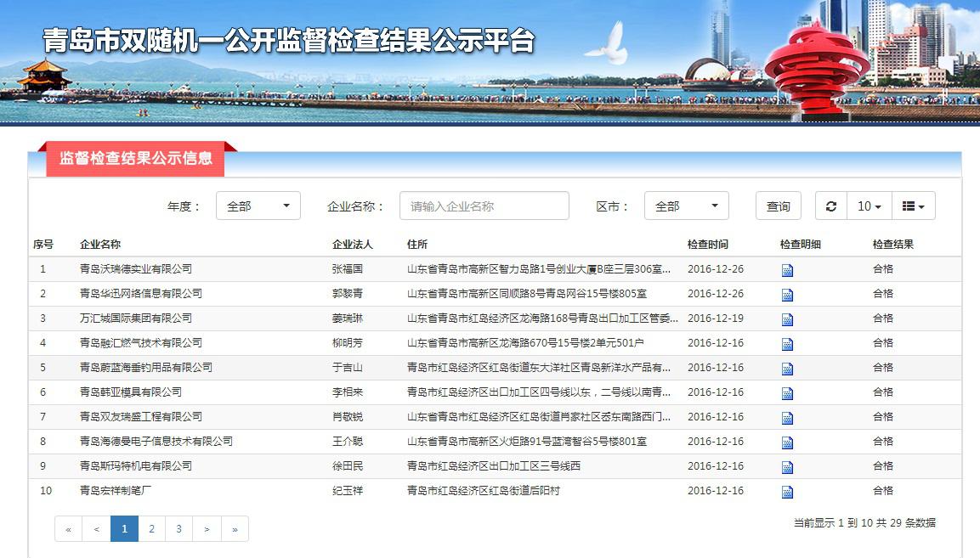
Task: Click the 企业名称 input field
Action: [x=484, y=206]
